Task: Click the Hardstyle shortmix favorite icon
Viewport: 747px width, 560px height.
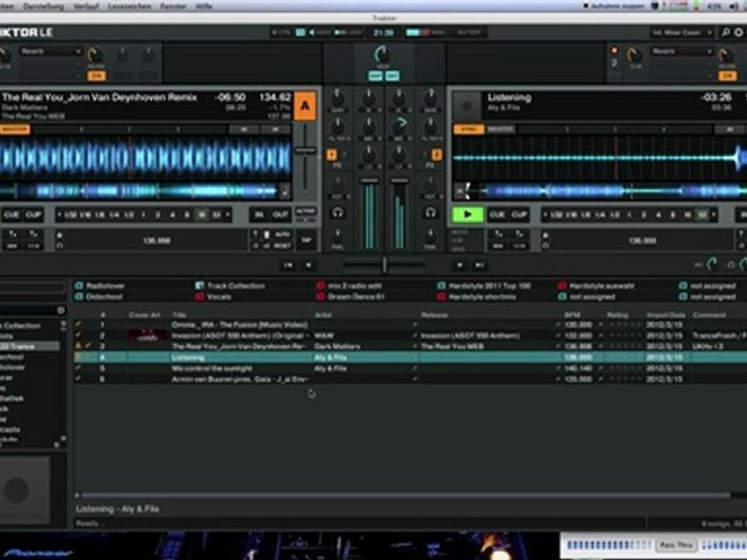Action: point(441,296)
